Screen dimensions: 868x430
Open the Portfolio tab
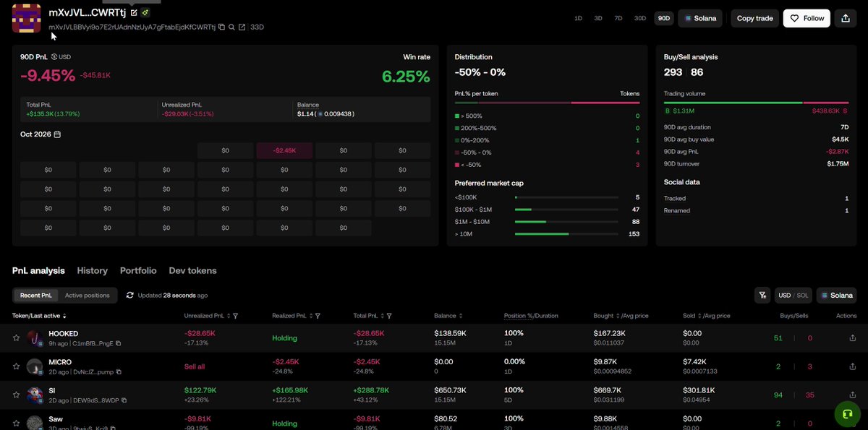coord(138,270)
